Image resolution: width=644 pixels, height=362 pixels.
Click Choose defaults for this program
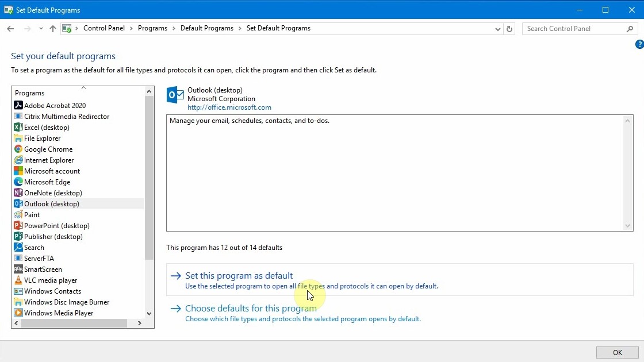coord(251,308)
